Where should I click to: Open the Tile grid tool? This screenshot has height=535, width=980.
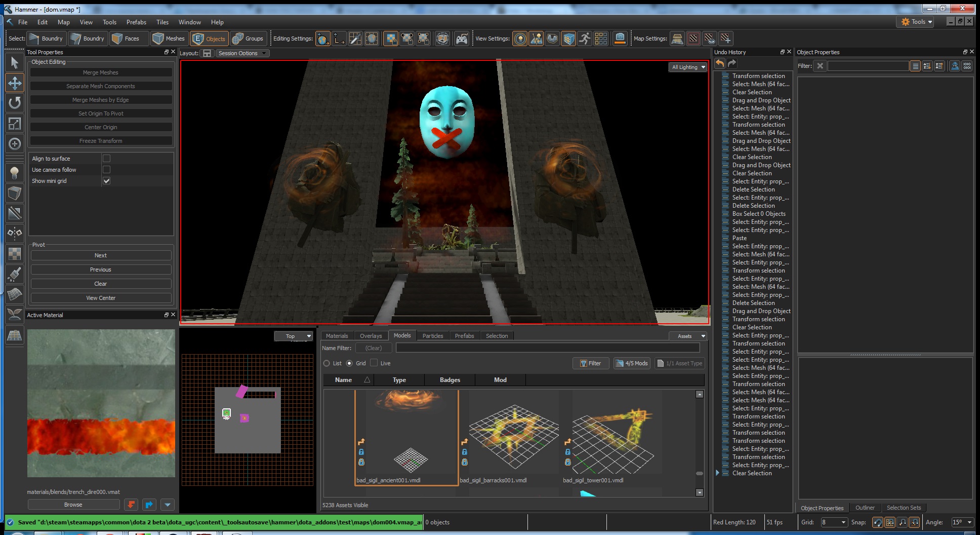pyautogui.click(x=15, y=335)
